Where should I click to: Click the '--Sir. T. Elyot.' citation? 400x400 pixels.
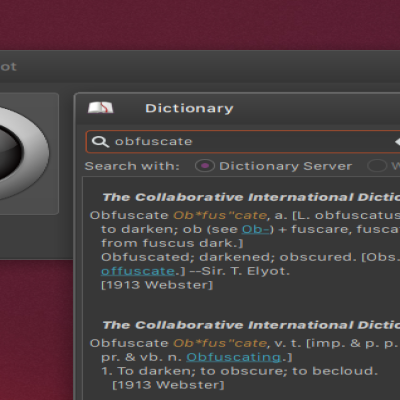[x=239, y=271]
